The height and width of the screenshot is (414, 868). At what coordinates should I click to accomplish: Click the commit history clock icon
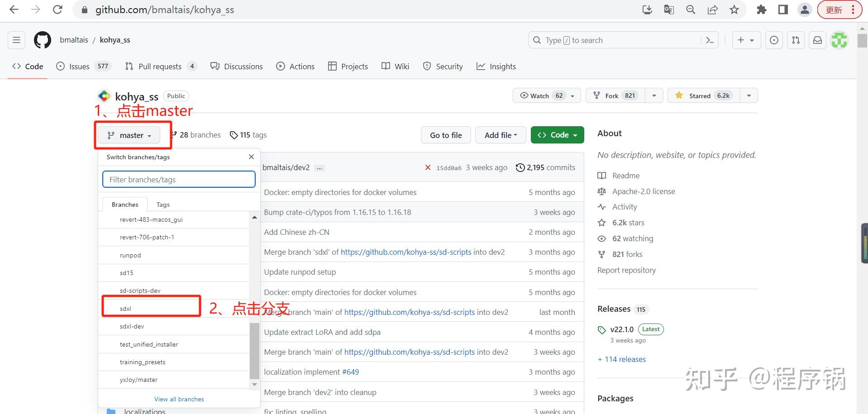[x=520, y=167]
